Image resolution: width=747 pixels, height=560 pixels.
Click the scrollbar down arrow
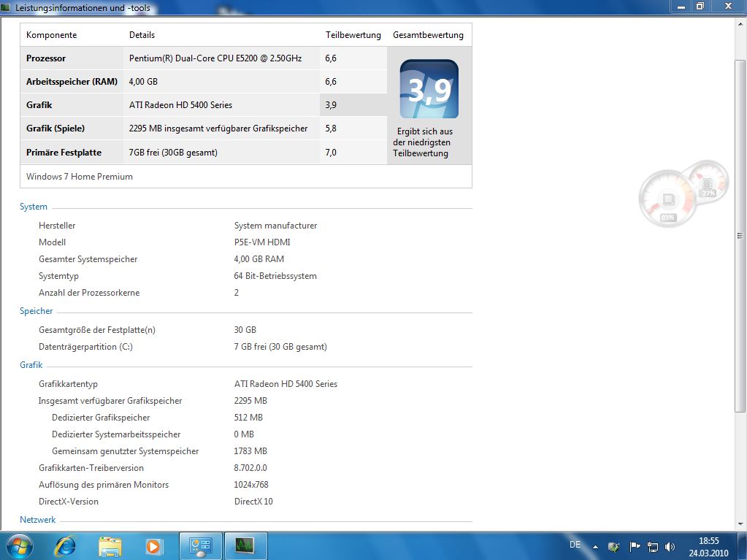click(740, 523)
